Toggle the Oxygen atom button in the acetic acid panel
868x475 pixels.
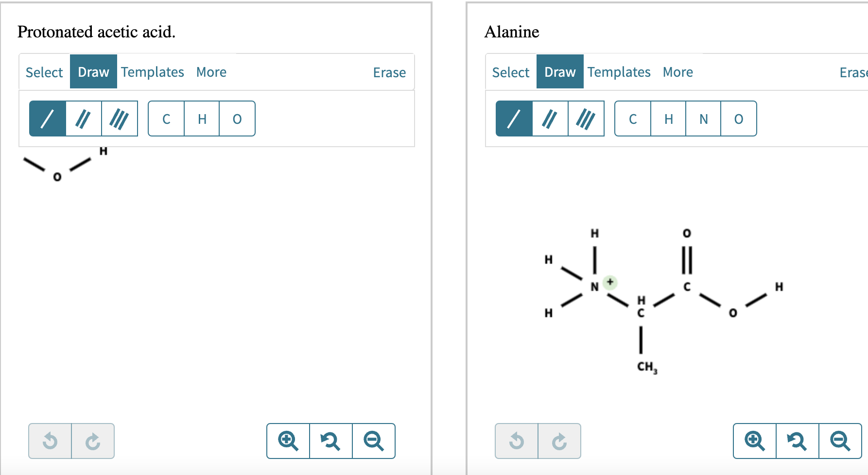pos(237,119)
